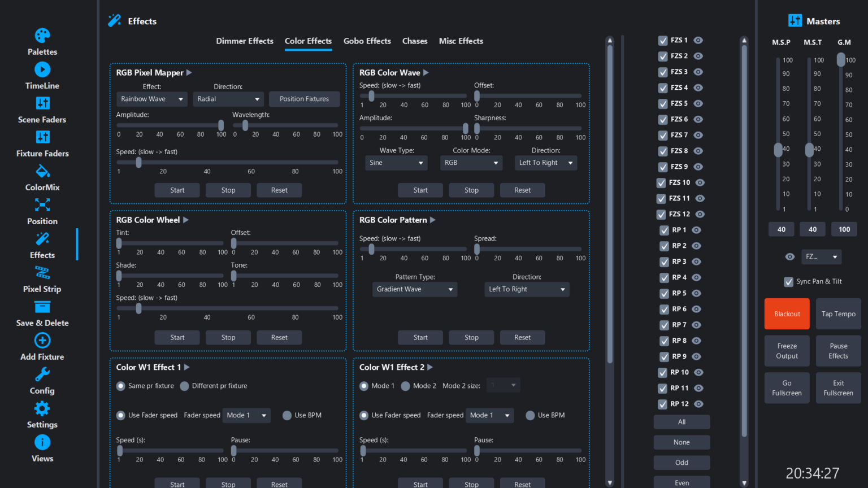Open the TimeLine play icon

click(42, 69)
